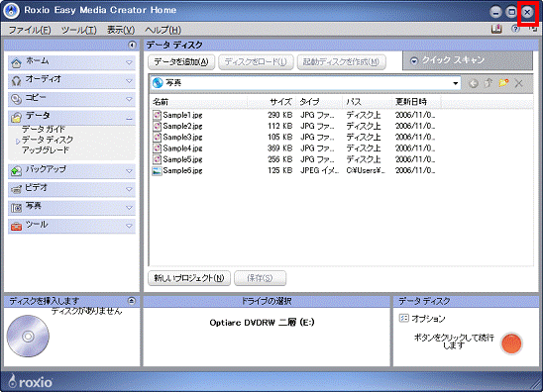Open the 表示(V) menu
The height and width of the screenshot is (392, 543).
tap(121, 30)
